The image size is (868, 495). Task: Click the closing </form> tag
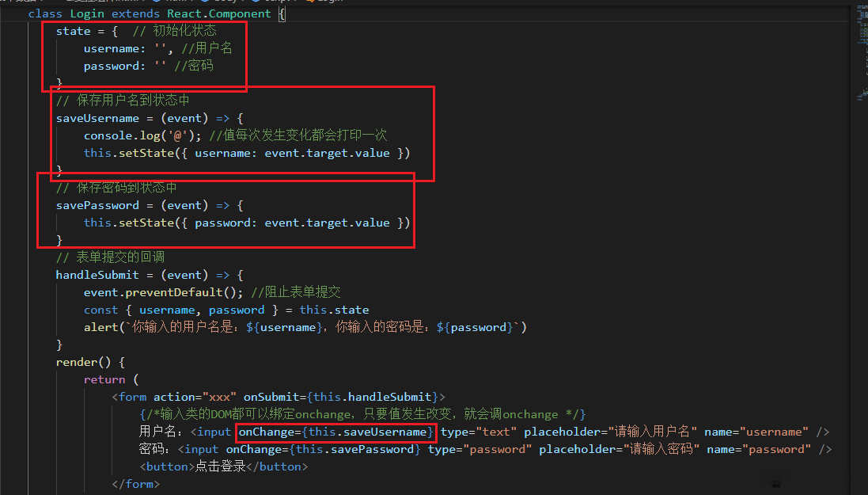[135, 484]
